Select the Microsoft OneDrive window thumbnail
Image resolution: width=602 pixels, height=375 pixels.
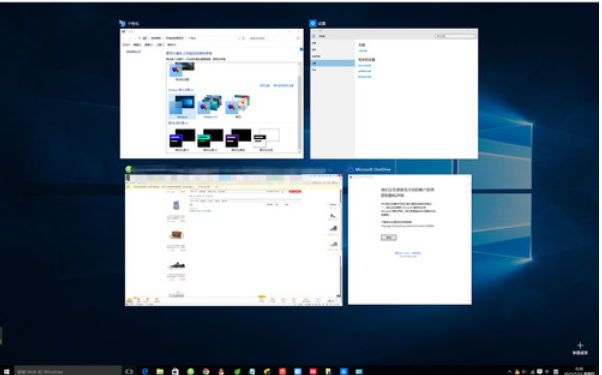410,240
